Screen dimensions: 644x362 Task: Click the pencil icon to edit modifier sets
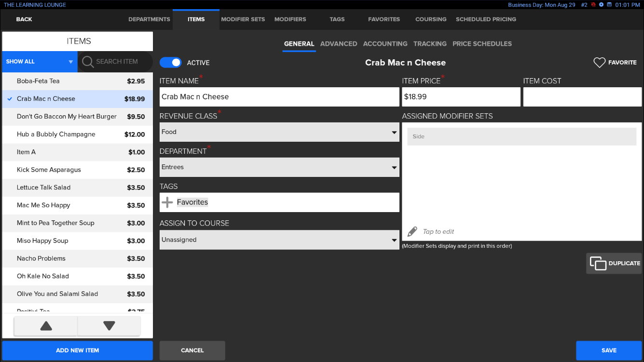(412, 232)
